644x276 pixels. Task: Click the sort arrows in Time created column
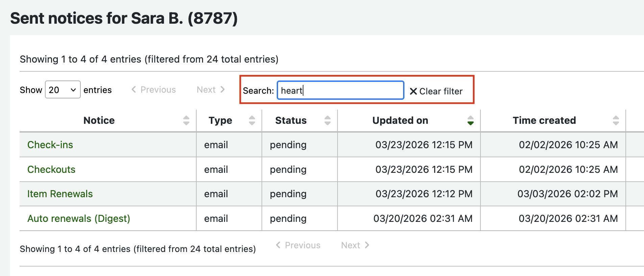pyautogui.click(x=616, y=120)
